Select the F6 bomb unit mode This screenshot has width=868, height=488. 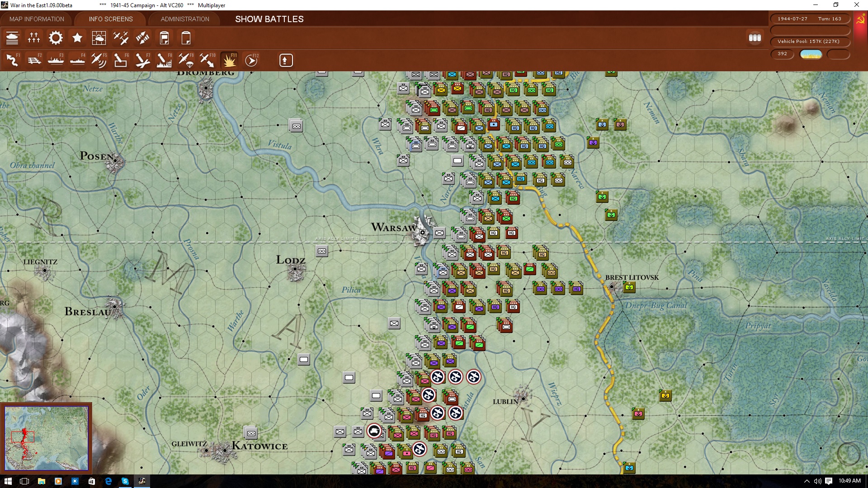[121, 60]
